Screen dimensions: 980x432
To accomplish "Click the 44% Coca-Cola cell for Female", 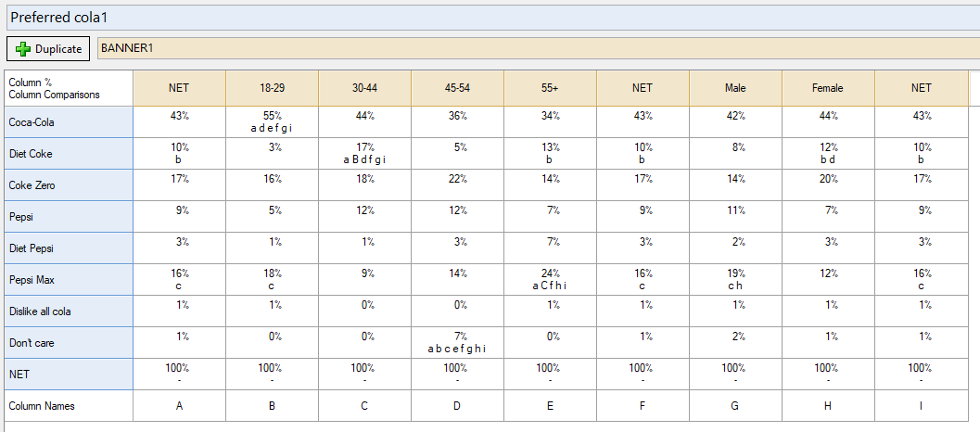I will point(828,122).
